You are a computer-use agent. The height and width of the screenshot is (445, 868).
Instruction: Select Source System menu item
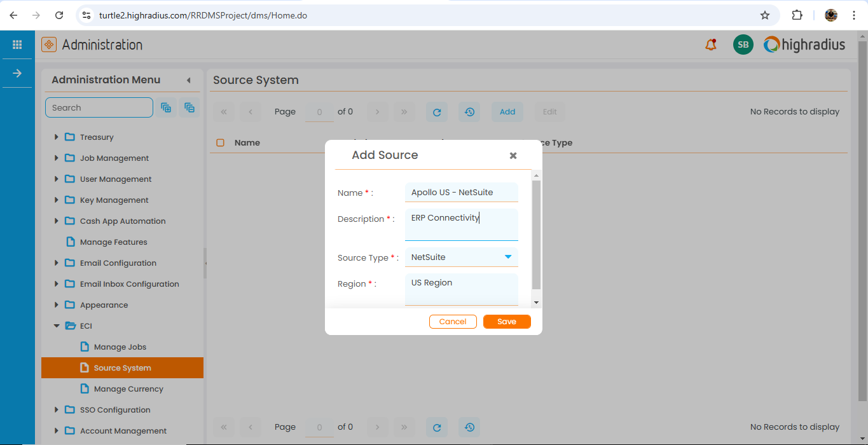coord(122,368)
